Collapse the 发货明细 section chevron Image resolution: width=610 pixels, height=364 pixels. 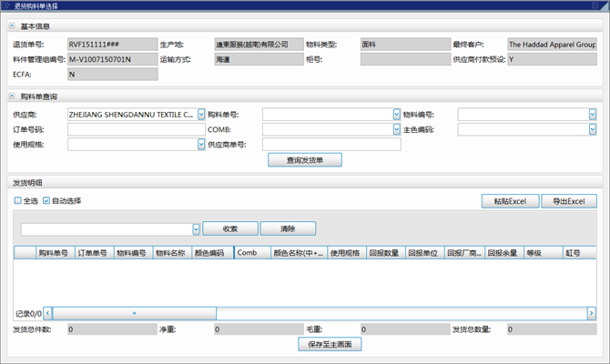point(11,183)
